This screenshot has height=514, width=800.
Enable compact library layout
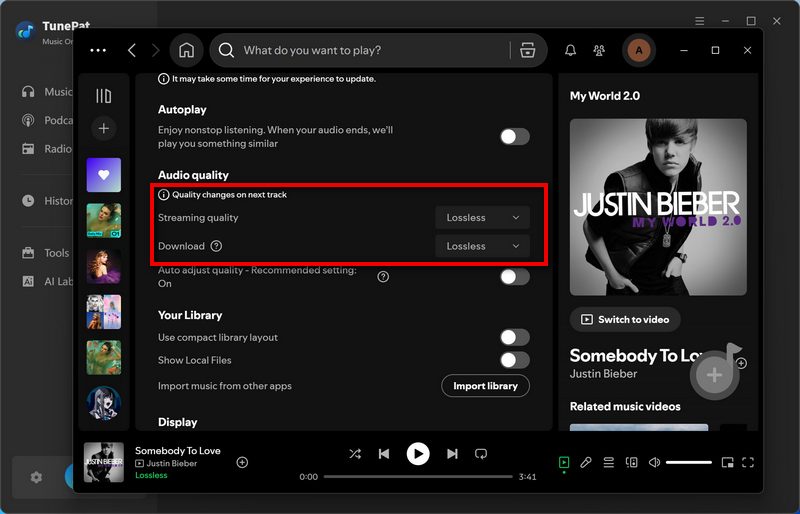[515, 337]
